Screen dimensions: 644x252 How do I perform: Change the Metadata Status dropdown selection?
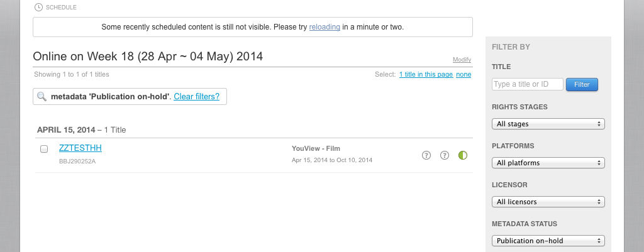548,241
